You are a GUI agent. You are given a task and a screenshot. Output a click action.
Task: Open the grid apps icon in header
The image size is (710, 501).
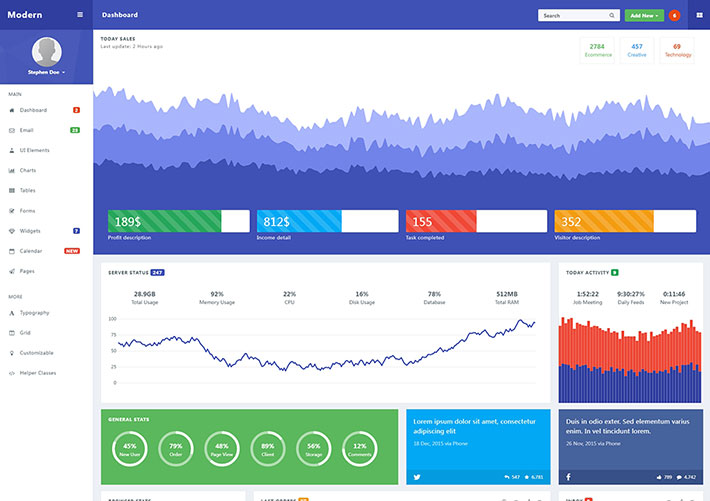coord(698,15)
